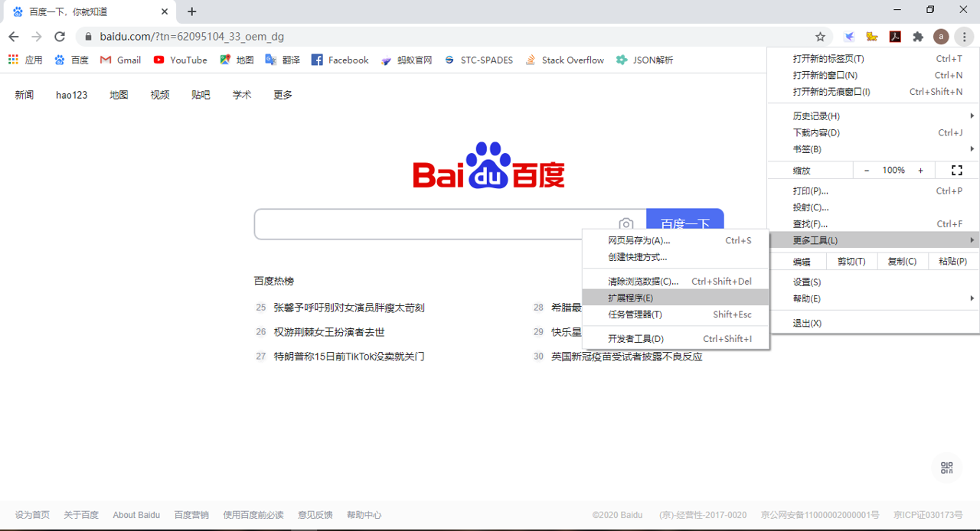Click the camera image-search icon
This screenshot has width=980, height=531.
tap(626, 224)
